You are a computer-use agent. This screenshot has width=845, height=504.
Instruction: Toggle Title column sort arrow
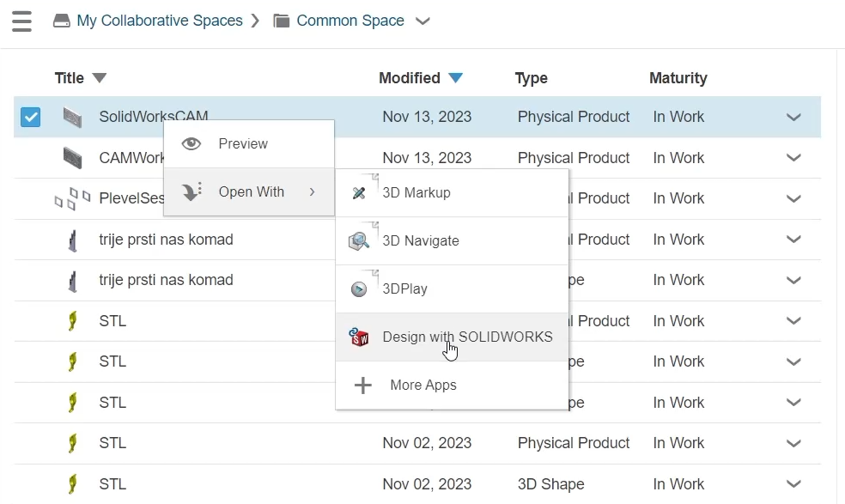99,78
